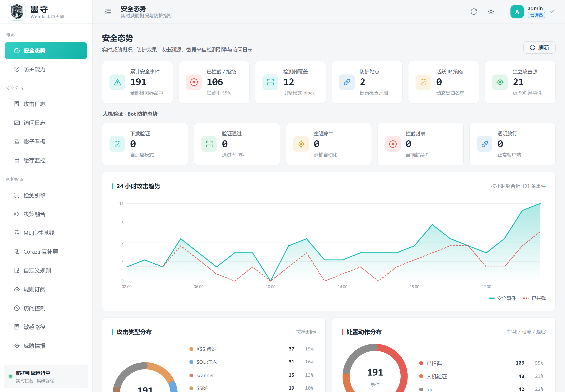The image size is (565, 392).
Task: Click the 刷新 refresh button
Action: (x=539, y=47)
